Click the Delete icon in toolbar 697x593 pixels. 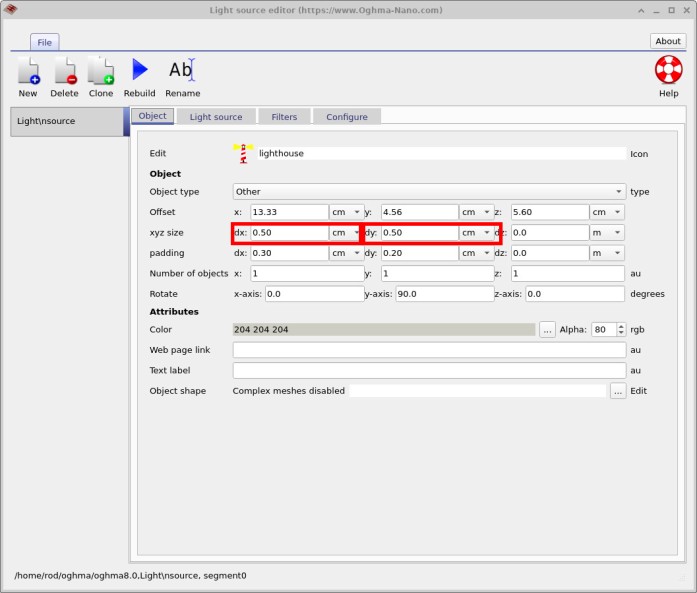pyautogui.click(x=64, y=71)
